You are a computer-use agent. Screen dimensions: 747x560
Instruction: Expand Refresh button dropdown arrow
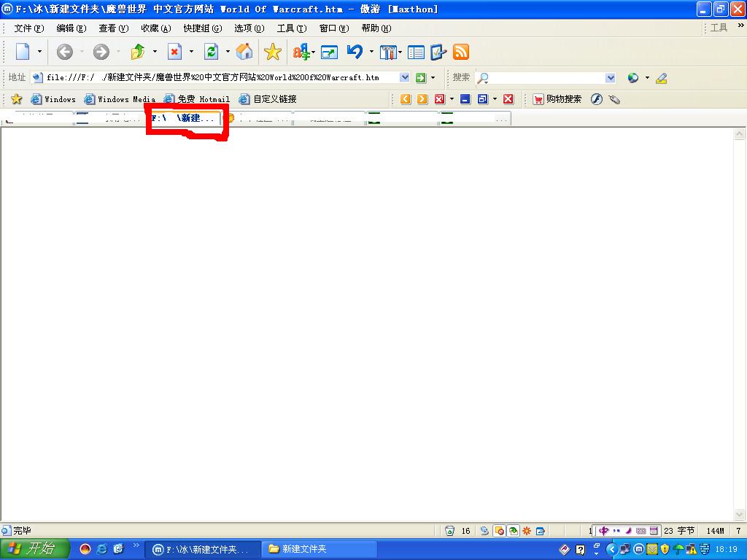[x=228, y=52]
